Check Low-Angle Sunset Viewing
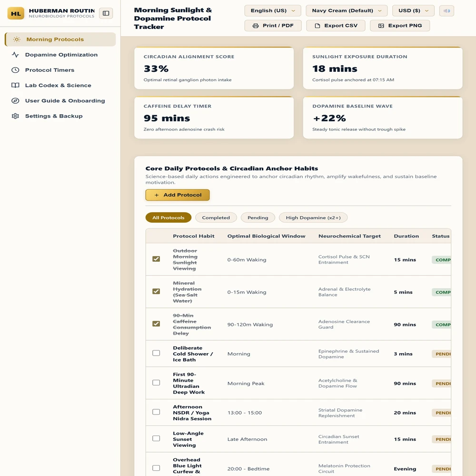 [156, 438]
